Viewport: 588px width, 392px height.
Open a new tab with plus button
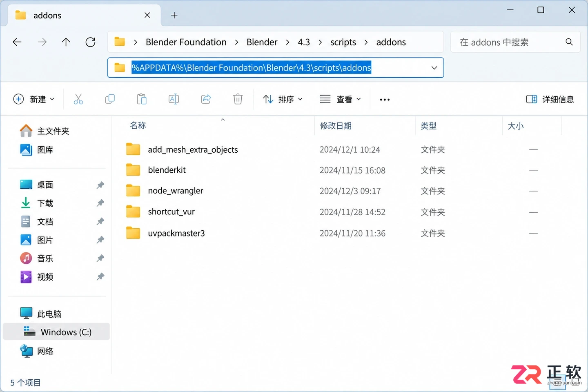pos(174,16)
